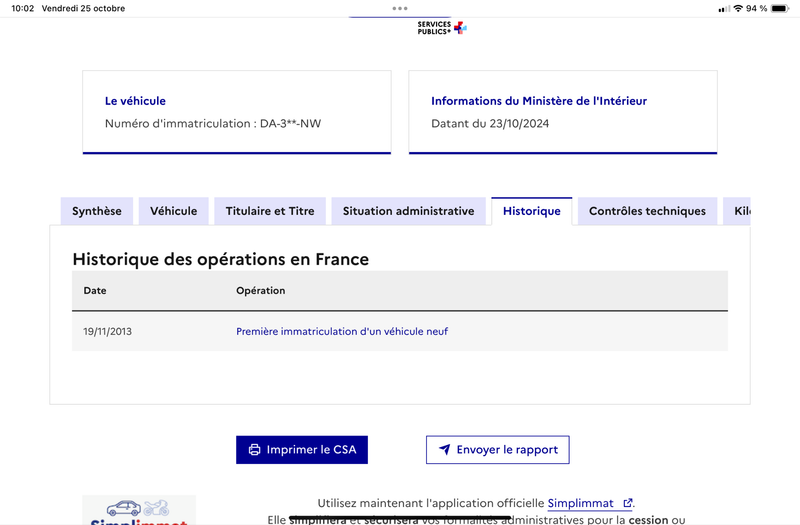
Task: Switch to the Véhicule tab
Action: (173, 211)
